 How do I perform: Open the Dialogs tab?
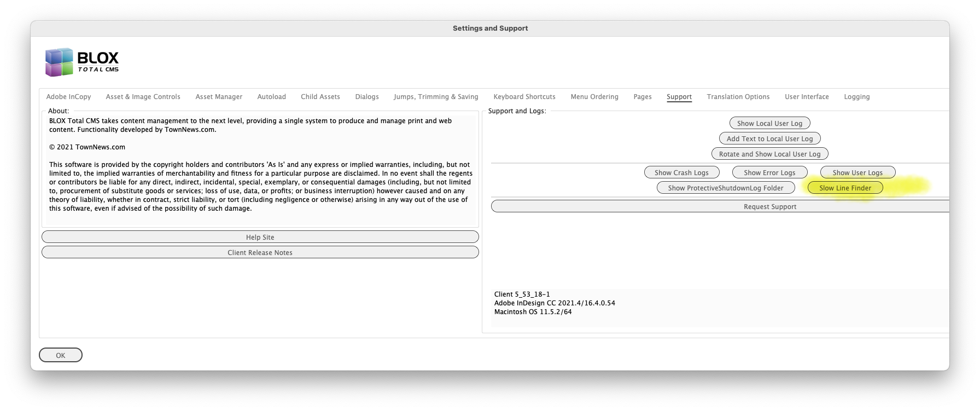coord(367,97)
